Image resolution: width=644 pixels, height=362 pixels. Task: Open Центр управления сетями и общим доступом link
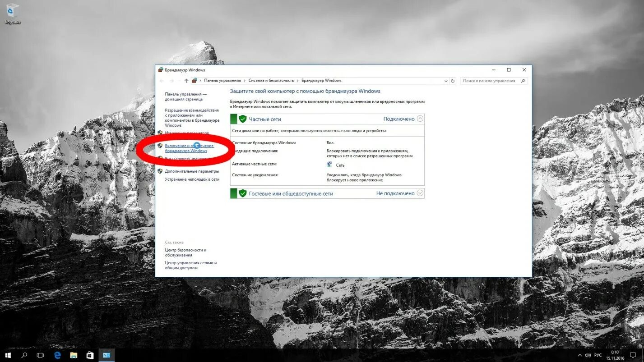[x=191, y=265]
